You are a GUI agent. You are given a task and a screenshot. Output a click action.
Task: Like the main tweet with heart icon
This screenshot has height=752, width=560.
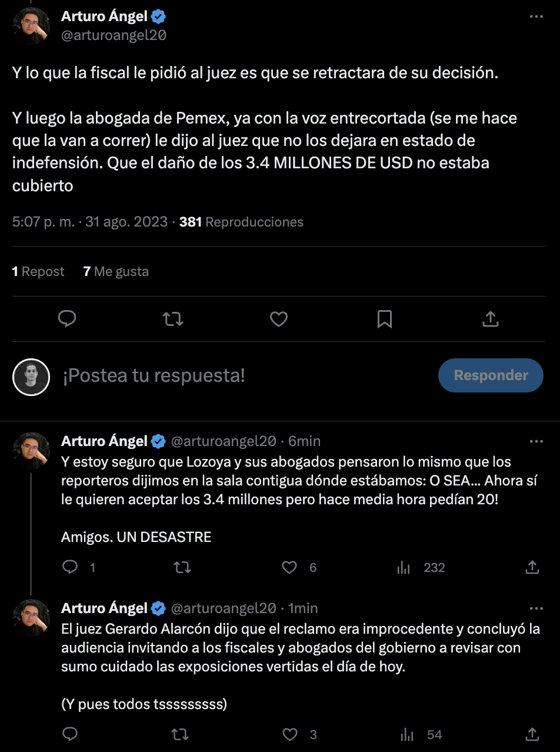(x=278, y=319)
